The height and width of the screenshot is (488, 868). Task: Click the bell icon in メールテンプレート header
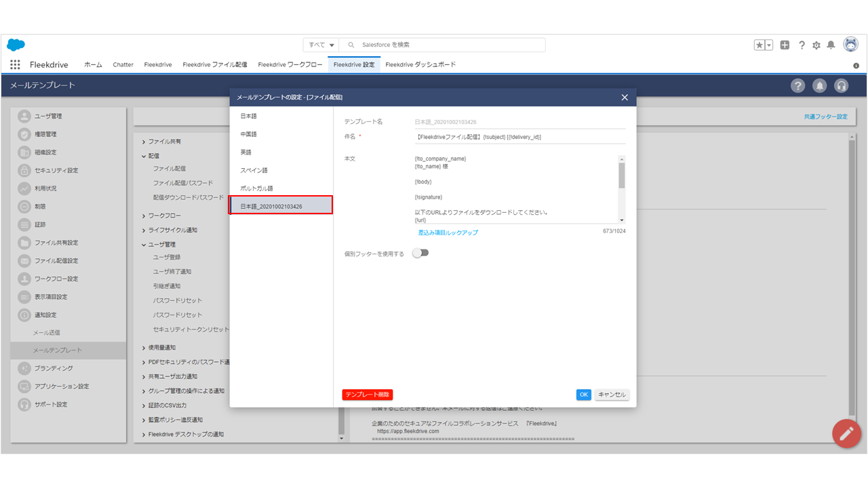(x=820, y=85)
